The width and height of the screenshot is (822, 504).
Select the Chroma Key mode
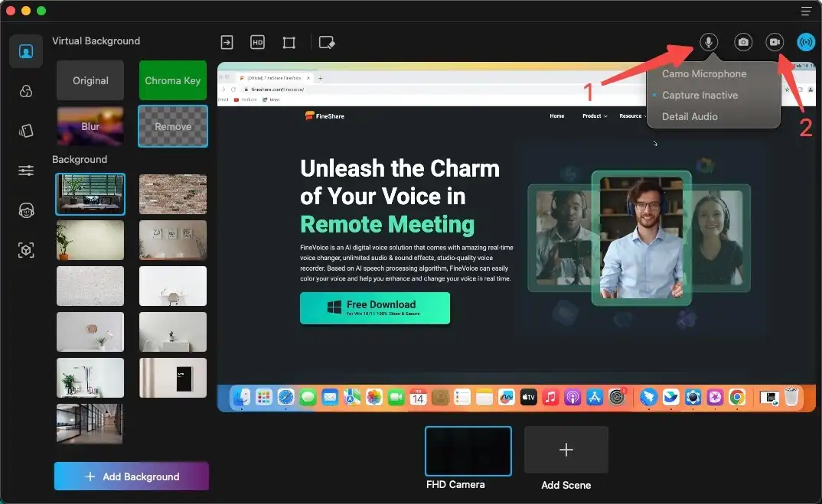(x=172, y=80)
